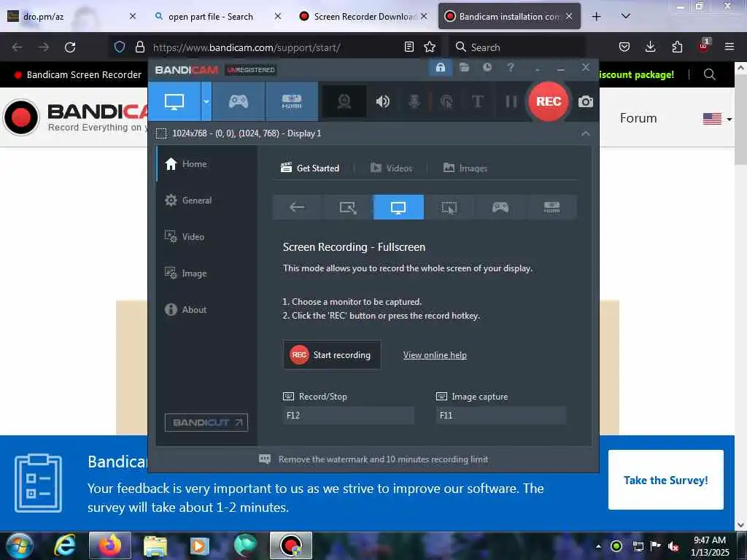This screenshot has height=560, width=747.
Task: Open About section in sidebar
Action: point(206,309)
